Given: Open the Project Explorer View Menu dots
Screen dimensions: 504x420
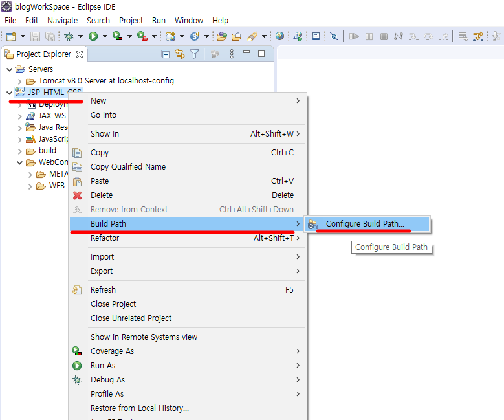Looking at the screenshot, I should 232,54.
